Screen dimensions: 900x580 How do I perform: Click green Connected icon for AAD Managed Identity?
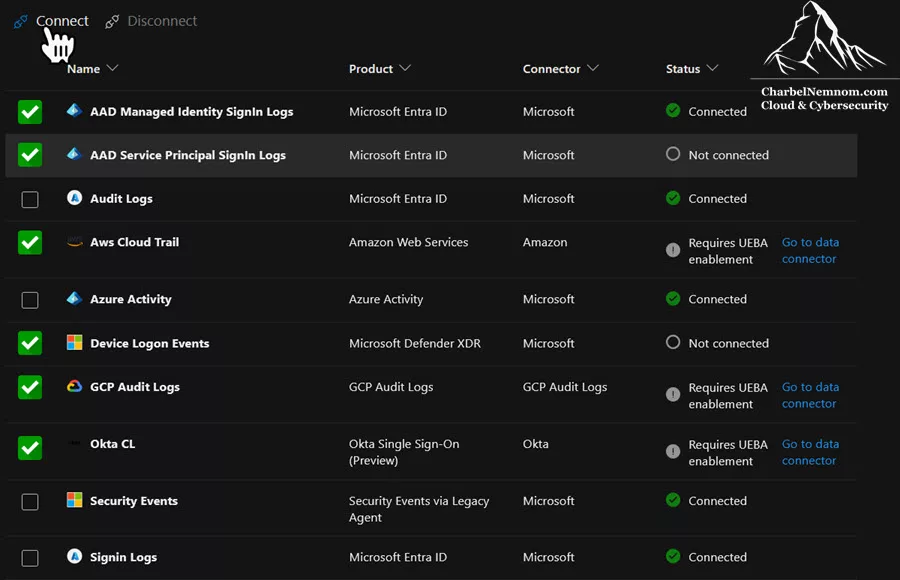tap(673, 110)
